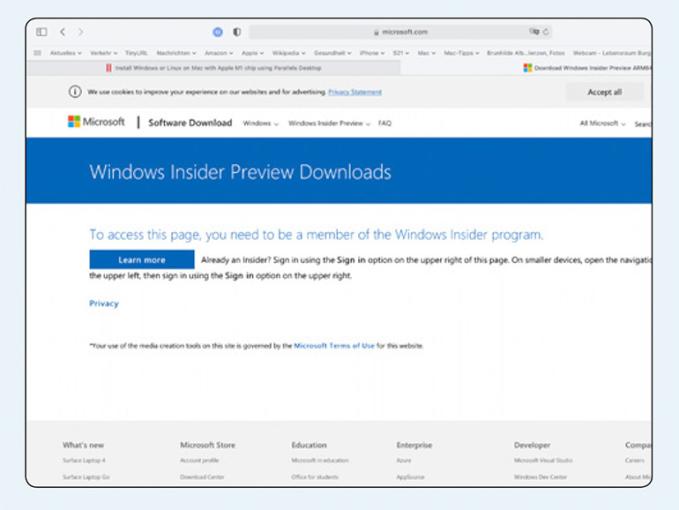The height and width of the screenshot is (510, 679).
Task: Open the Windows Insider Preview menu
Action: (x=329, y=123)
